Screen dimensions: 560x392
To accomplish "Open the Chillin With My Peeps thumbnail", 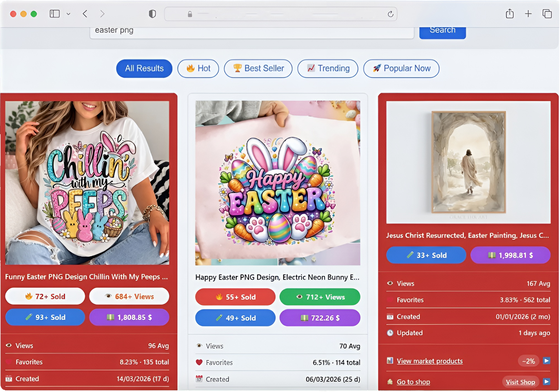I will click(x=87, y=183).
